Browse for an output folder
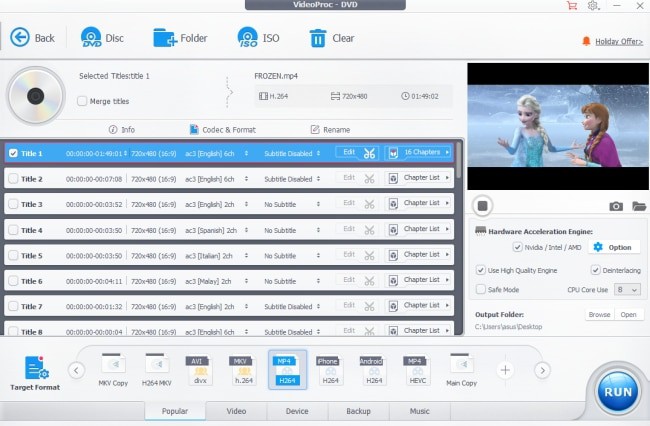 (x=599, y=315)
